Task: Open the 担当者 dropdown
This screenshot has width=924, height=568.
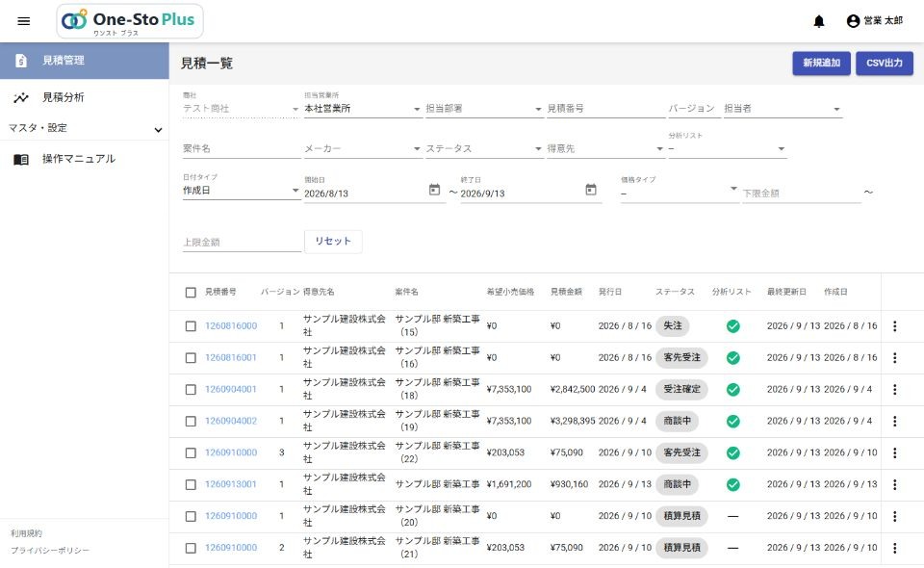Action: [783, 109]
